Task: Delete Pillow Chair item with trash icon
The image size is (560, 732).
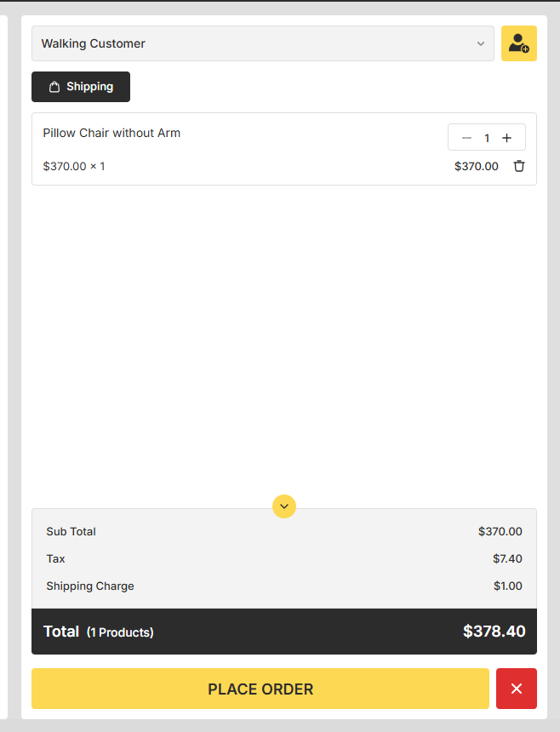Action: (x=519, y=166)
